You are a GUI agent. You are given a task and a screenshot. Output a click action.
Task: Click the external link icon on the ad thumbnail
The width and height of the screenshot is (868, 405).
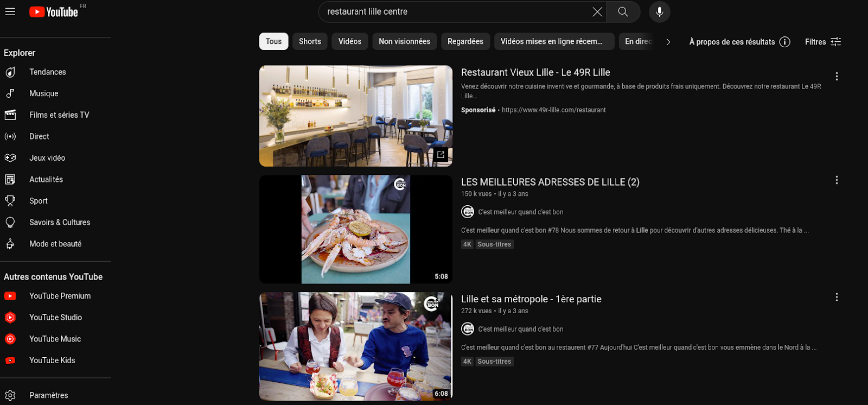(x=441, y=155)
